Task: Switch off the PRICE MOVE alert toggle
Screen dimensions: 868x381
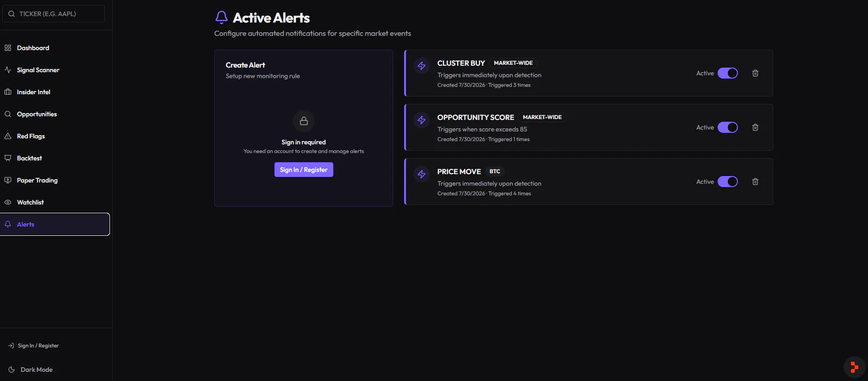Action: point(728,182)
